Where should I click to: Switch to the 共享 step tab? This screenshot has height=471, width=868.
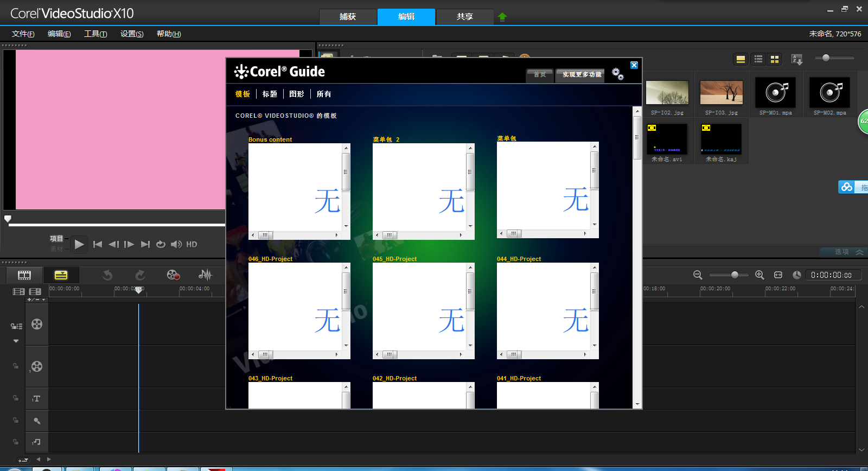coord(465,17)
